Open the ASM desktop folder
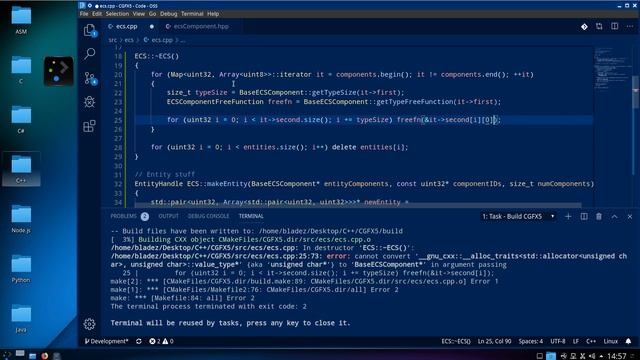 tap(21, 20)
